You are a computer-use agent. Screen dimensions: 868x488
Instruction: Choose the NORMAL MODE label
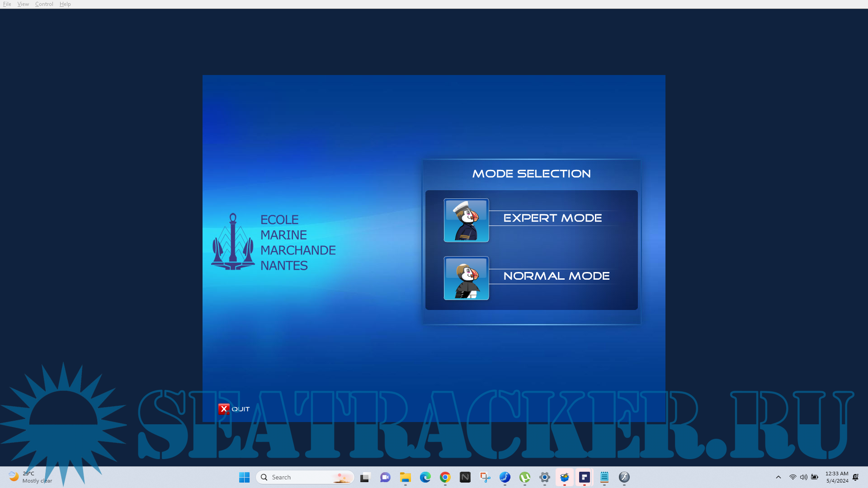(x=556, y=276)
